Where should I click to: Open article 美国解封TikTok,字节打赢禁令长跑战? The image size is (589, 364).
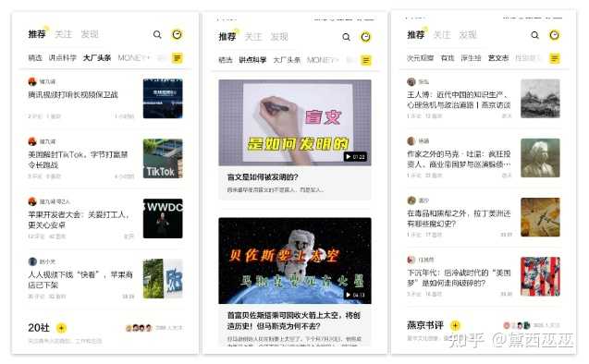[78, 160]
